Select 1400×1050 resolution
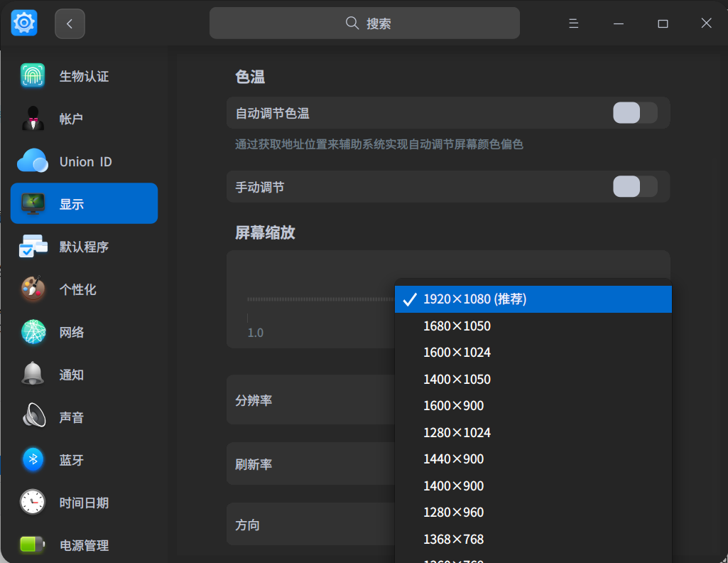 click(x=533, y=380)
